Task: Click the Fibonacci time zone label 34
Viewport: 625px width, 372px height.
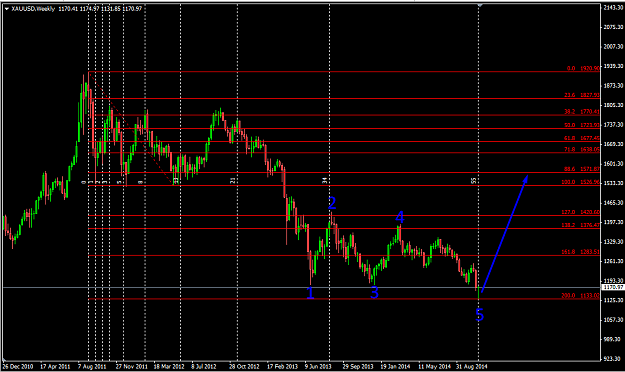Action: pos(325,181)
